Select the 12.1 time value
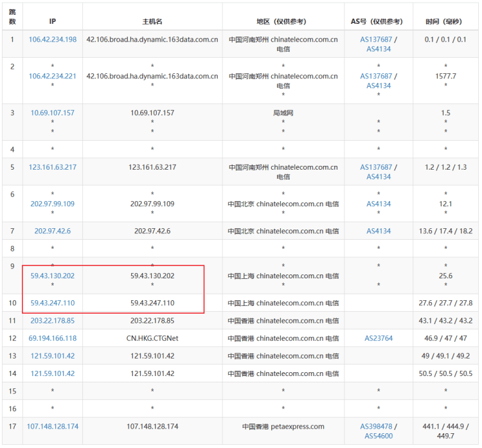This screenshot has height=448, width=482. [x=445, y=204]
